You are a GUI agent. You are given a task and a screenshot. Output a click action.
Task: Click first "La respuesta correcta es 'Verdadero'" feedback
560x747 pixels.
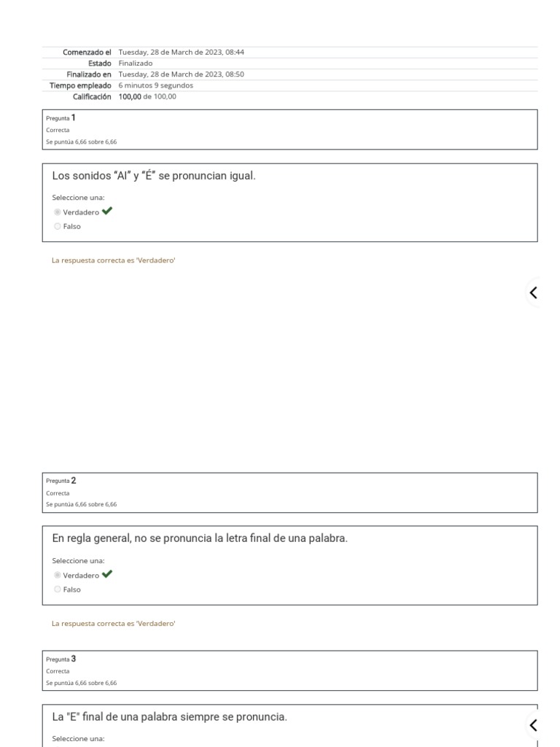114,260
